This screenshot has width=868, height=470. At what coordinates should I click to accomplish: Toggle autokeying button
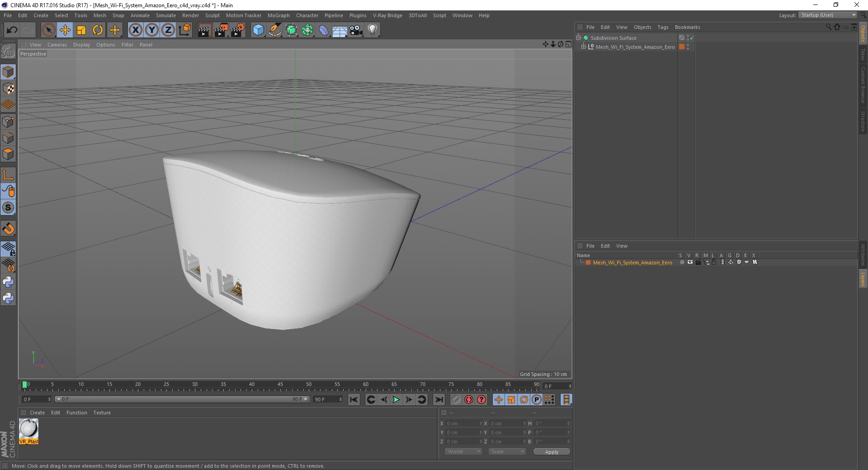[x=469, y=399]
